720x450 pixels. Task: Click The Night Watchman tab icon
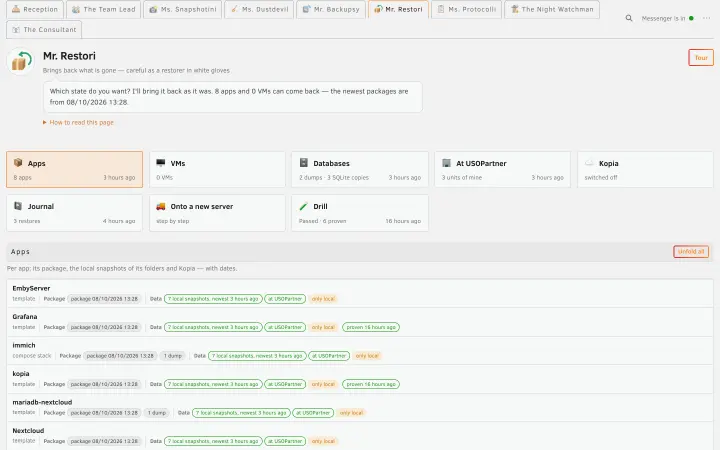click(x=514, y=9)
